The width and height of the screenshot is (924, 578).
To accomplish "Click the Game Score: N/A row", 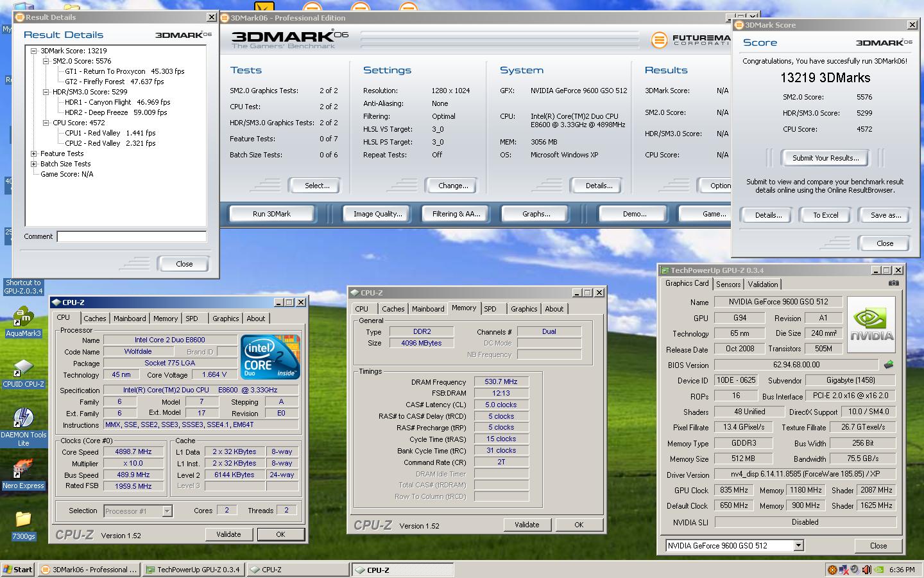I will pos(67,174).
